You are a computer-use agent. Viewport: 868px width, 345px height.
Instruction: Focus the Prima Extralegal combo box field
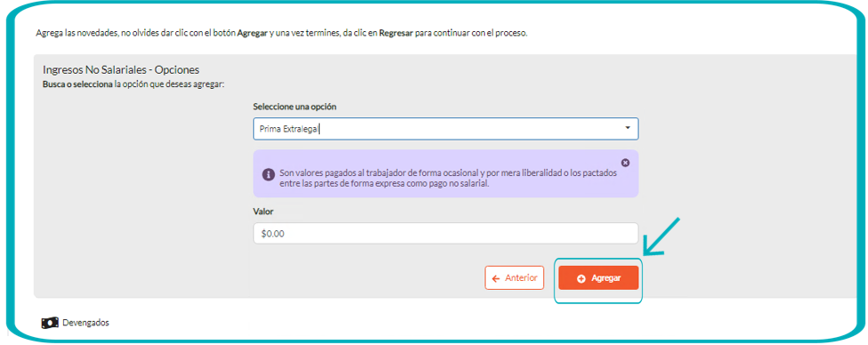click(446, 128)
